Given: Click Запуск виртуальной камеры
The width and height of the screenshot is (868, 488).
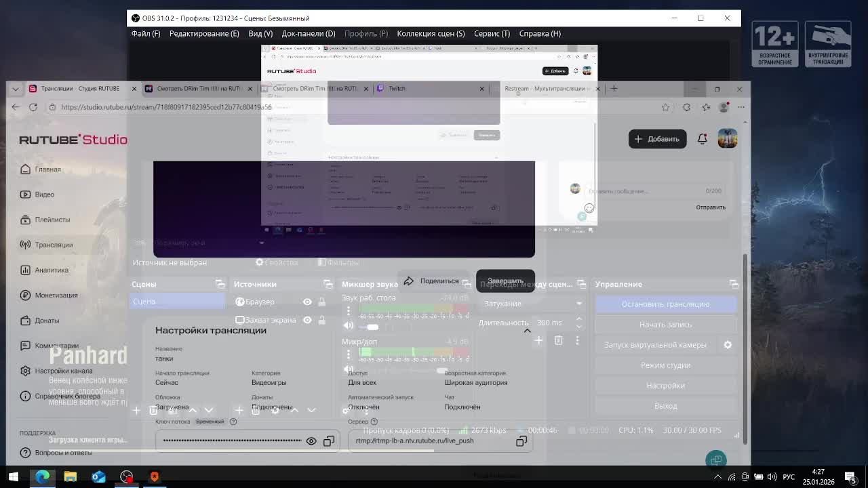Looking at the screenshot, I should [655, 345].
